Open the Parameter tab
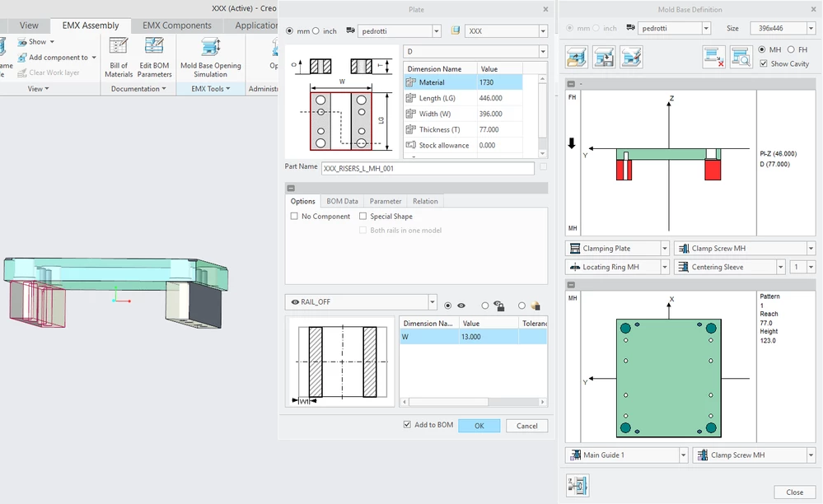823x504 pixels. [386, 202]
